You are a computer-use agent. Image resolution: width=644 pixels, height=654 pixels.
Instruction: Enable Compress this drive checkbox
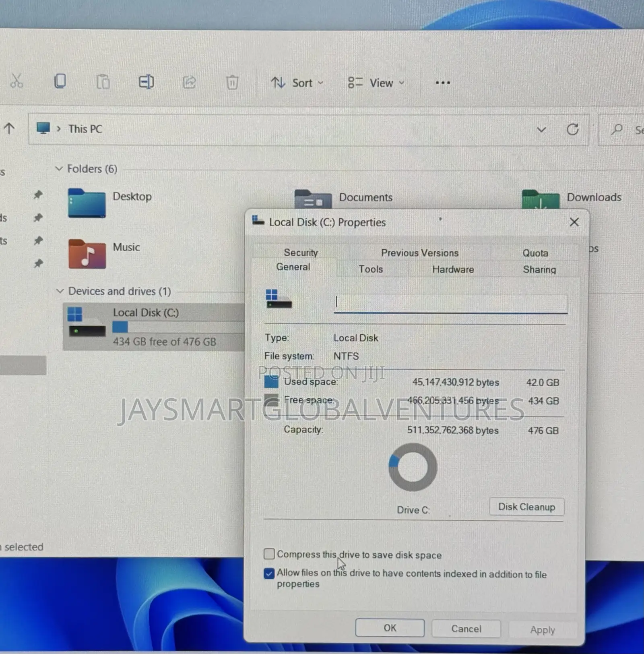[269, 554]
